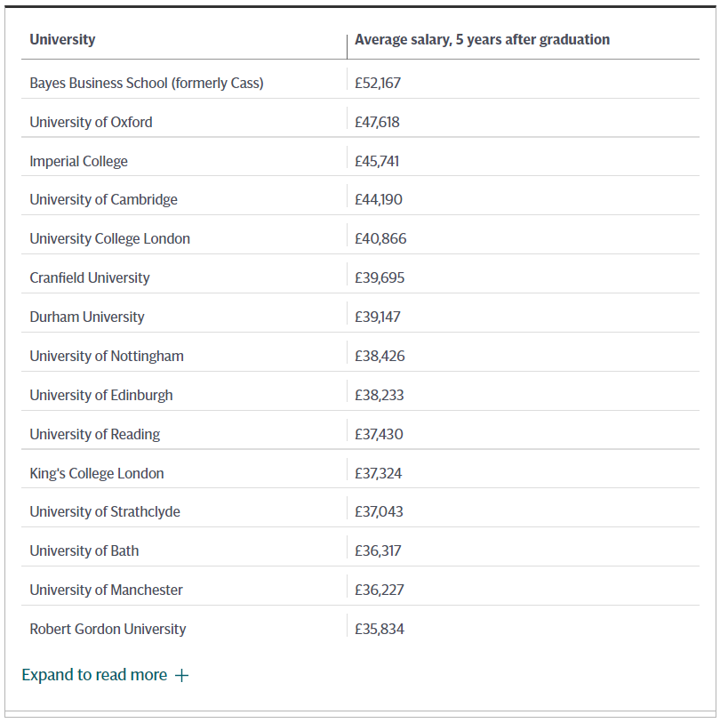Click the Robert Gordon University entry
Screen dimensions: 728x723
click(108, 629)
